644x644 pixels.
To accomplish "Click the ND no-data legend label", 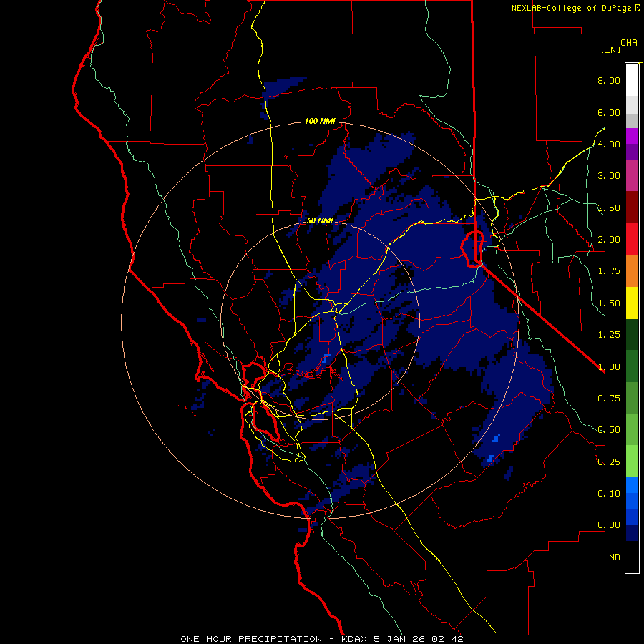I will [x=615, y=557].
